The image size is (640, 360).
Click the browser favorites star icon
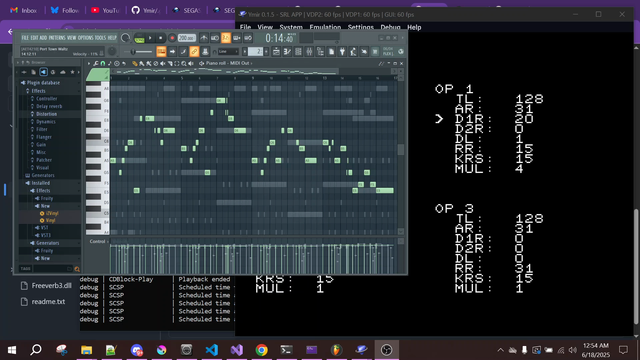pos(72,72)
